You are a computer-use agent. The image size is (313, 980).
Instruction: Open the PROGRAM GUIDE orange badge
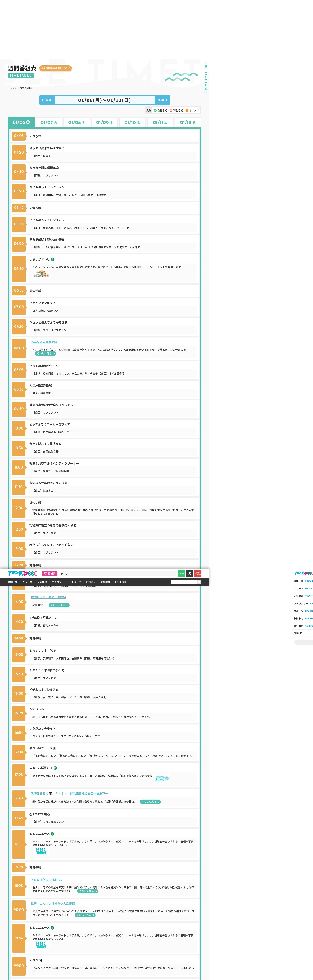click(55, 68)
